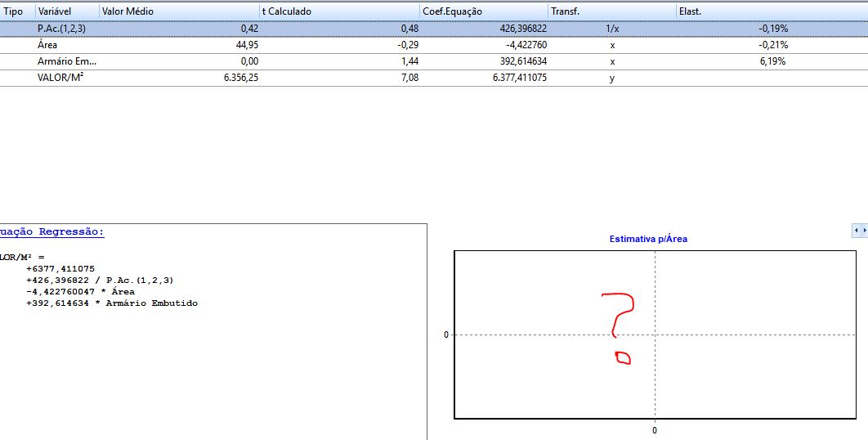This screenshot has height=440, width=868.
Task: Click the Variável column header
Action: pos(67,11)
